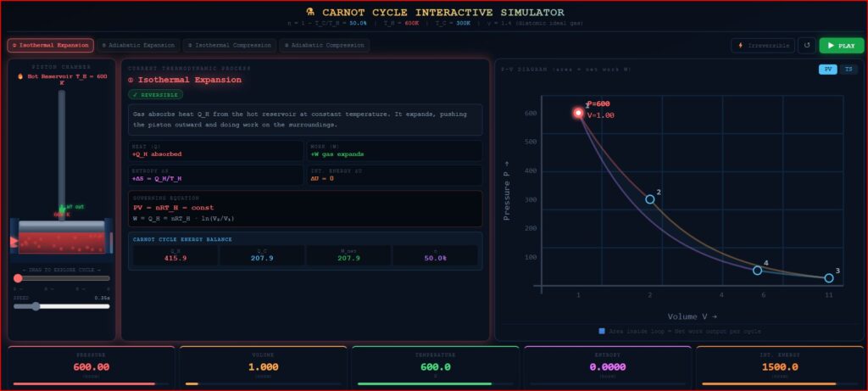This screenshot has width=868, height=391.
Task: Select the Isothermal Expansion stage tab
Action: point(50,46)
